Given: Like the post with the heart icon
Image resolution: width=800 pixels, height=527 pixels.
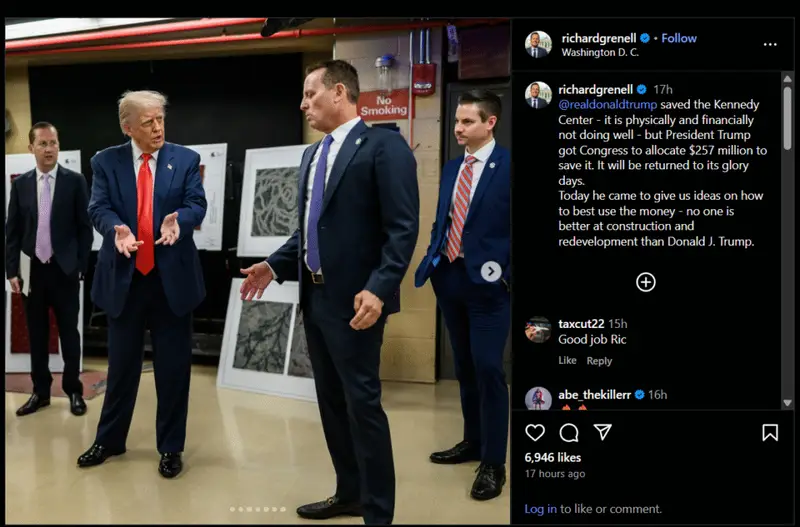Looking at the screenshot, I should point(535,433).
